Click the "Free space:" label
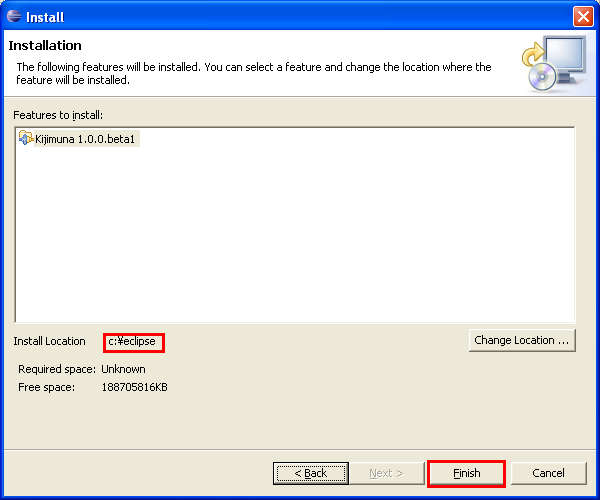The height and width of the screenshot is (500, 600). 46,387
